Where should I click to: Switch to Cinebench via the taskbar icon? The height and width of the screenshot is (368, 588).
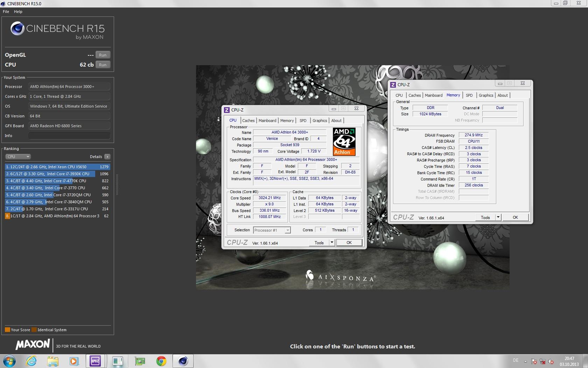click(x=183, y=361)
